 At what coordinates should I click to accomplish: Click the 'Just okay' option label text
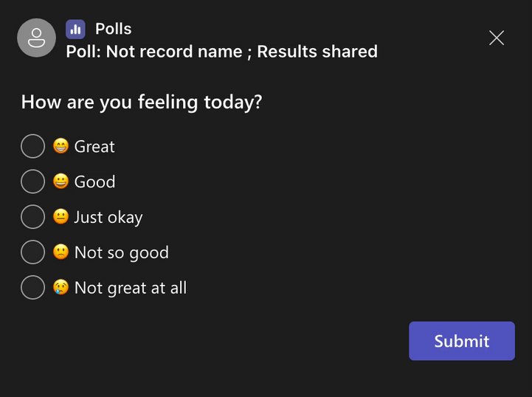108,218
